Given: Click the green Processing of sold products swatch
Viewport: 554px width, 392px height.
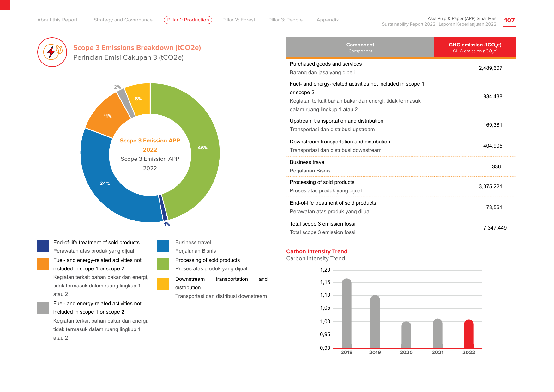Looking at the screenshot, I should (x=163, y=264).
